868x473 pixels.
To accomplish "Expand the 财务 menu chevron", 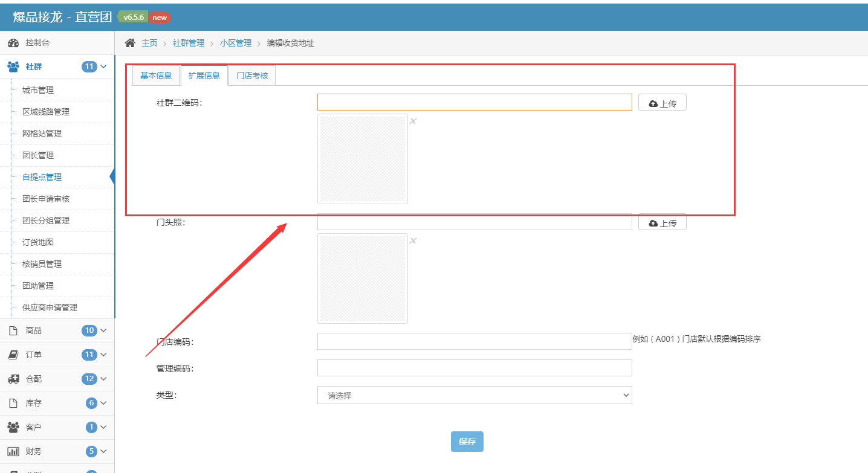I will 103,451.
